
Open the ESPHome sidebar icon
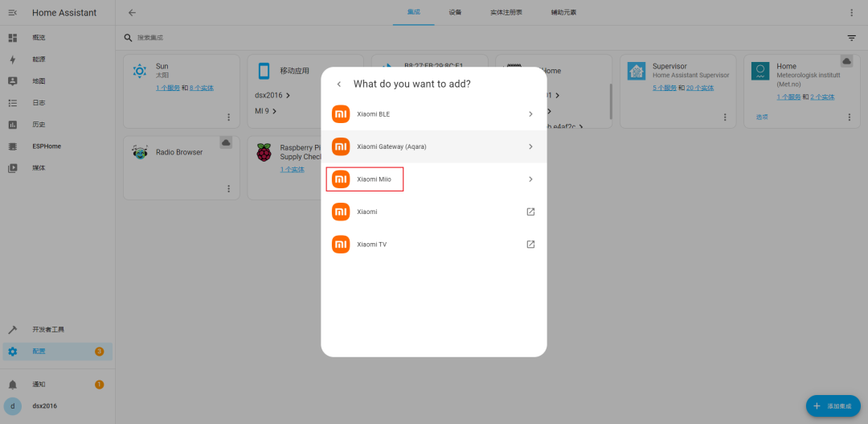13,146
